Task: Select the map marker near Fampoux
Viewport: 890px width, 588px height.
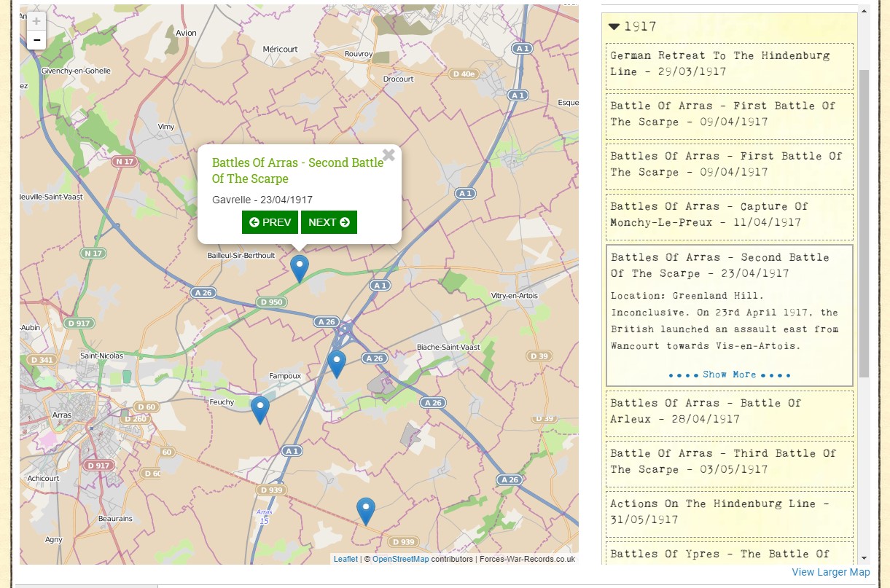Action: pyautogui.click(x=336, y=363)
